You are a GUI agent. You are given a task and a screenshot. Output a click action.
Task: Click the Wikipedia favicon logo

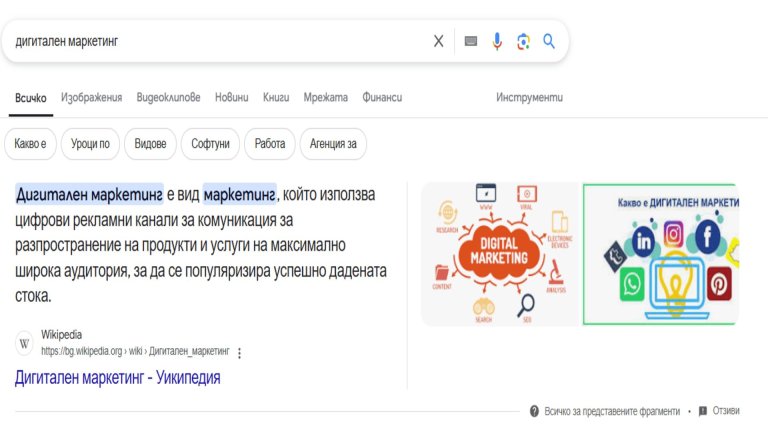(25, 343)
